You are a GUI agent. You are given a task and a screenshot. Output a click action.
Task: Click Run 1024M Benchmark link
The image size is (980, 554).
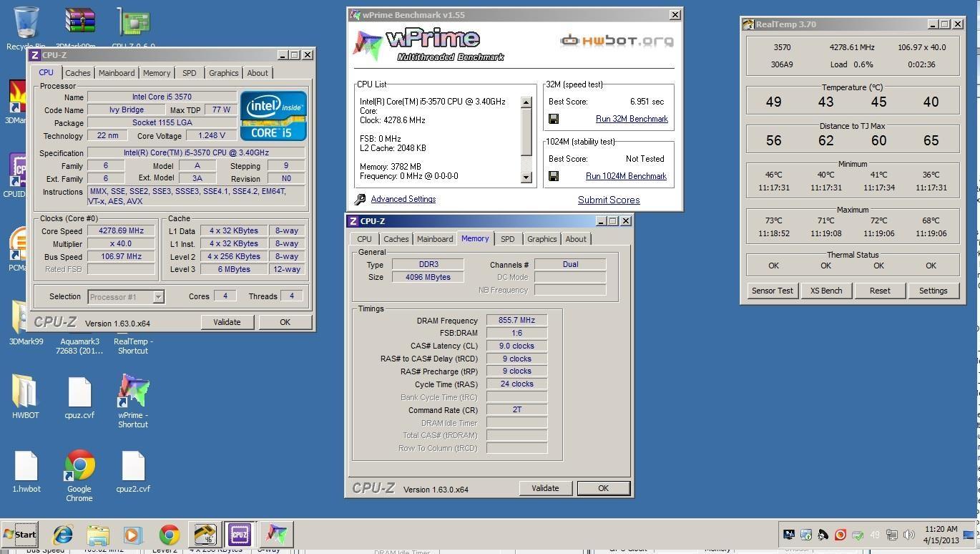(626, 176)
